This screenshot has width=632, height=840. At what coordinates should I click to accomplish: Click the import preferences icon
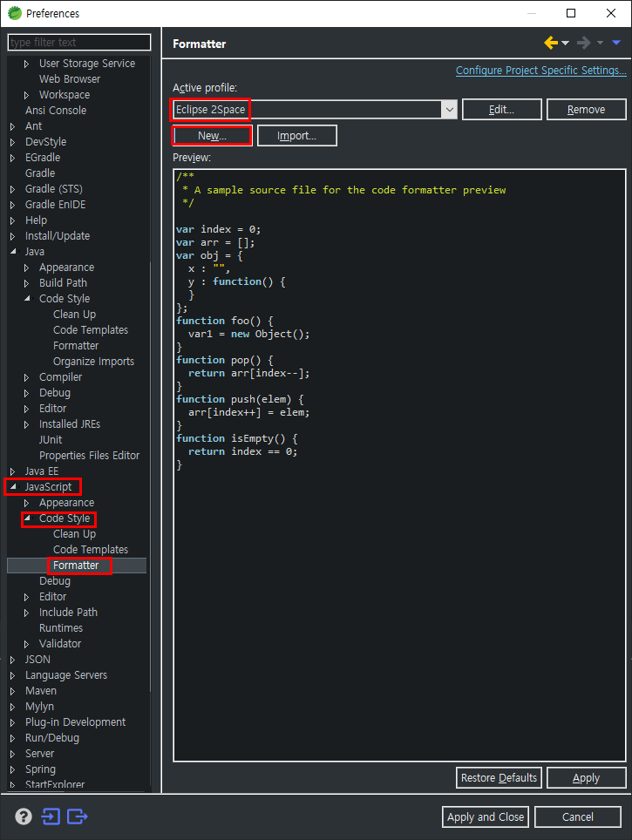coord(51,816)
